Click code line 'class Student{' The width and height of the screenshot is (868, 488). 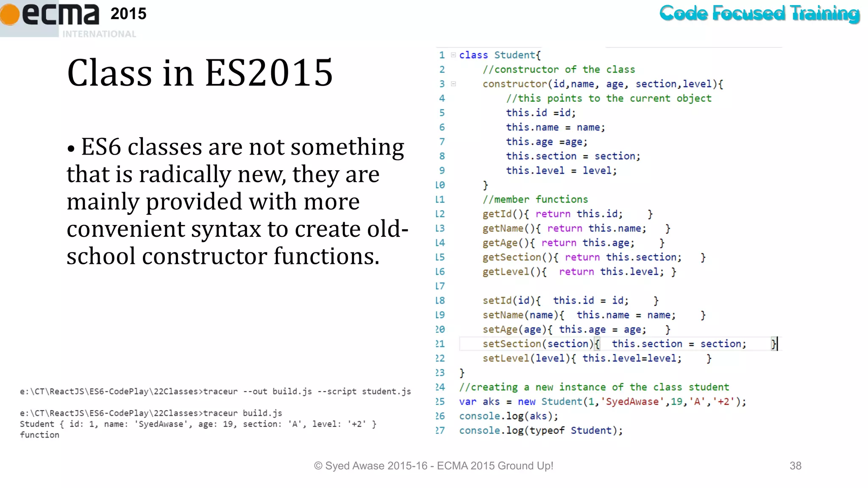click(500, 55)
